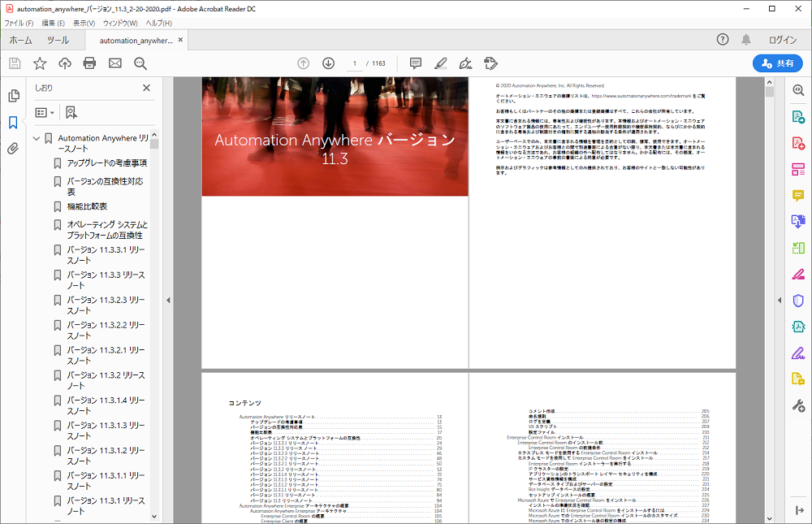Click the automationanywhere.com trademark URL

(641, 96)
